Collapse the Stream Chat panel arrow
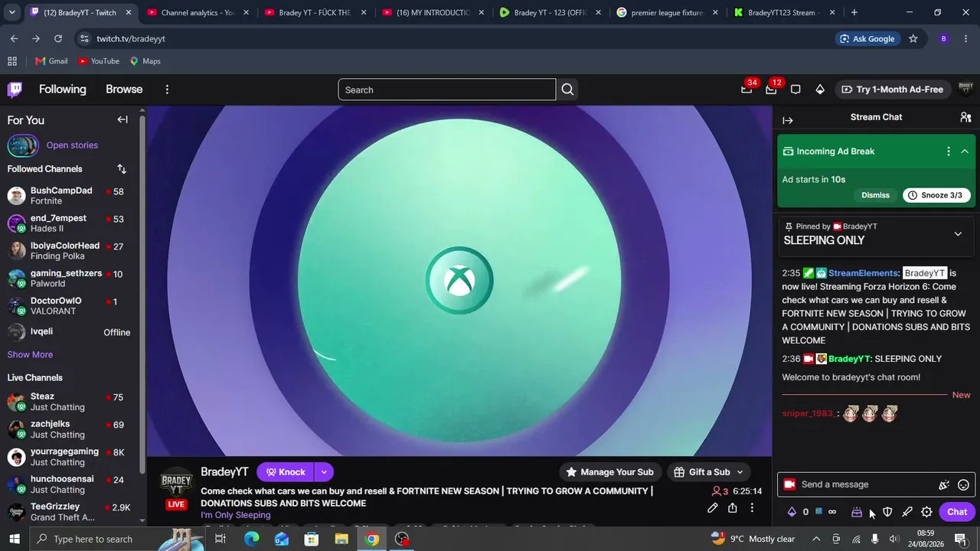 point(788,120)
